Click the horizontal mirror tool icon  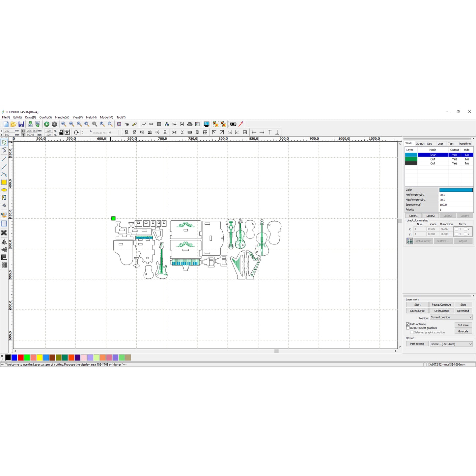click(4, 242)
